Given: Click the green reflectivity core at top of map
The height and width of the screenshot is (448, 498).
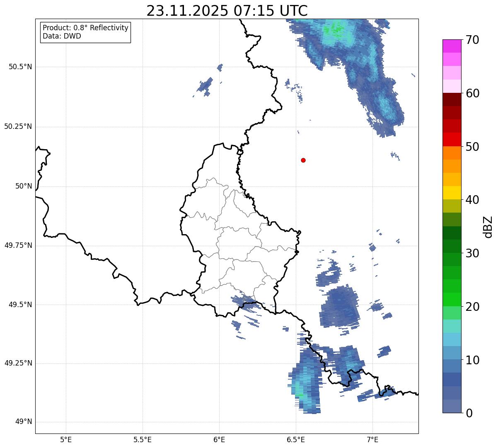Looking at the screenshot, I should pyautogui.click(x=336, y=29).
